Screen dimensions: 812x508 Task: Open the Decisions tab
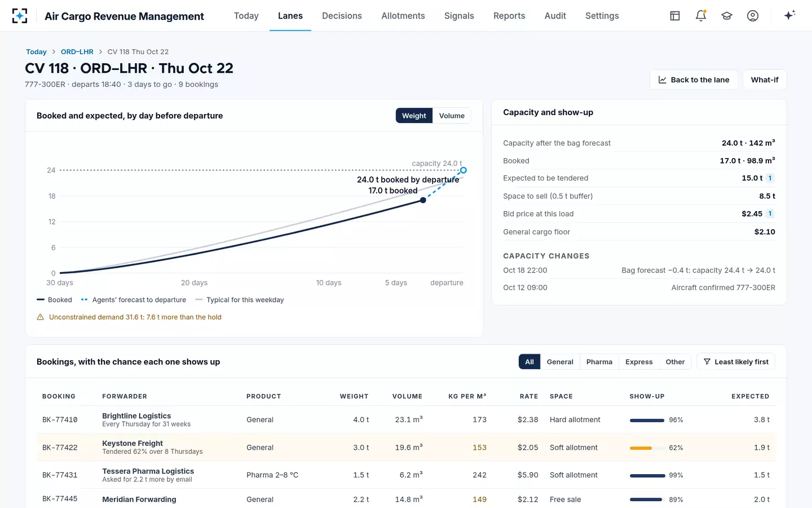[342, 16]
